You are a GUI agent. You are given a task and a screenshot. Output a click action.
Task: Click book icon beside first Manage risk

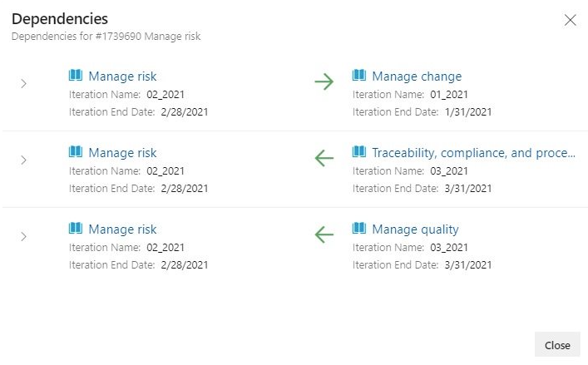tap(76, 75)
